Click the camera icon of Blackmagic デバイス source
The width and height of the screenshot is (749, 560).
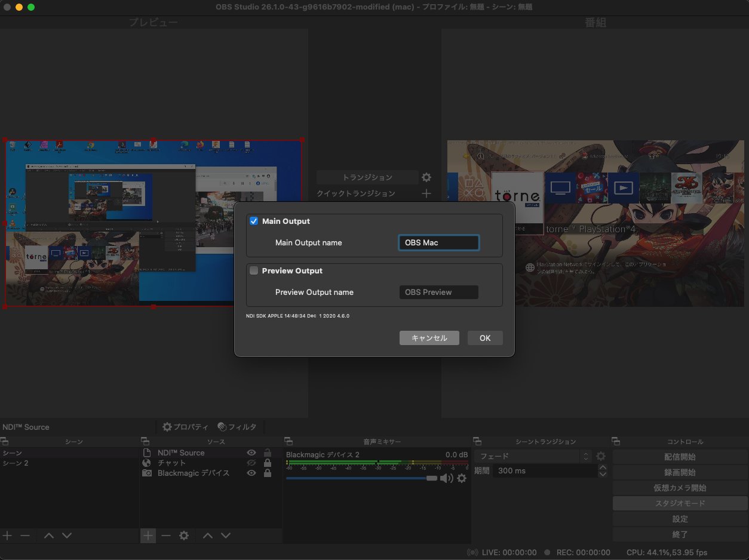click(x=147, y=473)
